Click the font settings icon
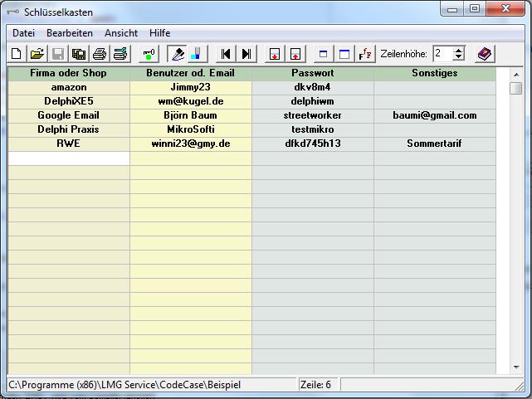 click(365, 54)
